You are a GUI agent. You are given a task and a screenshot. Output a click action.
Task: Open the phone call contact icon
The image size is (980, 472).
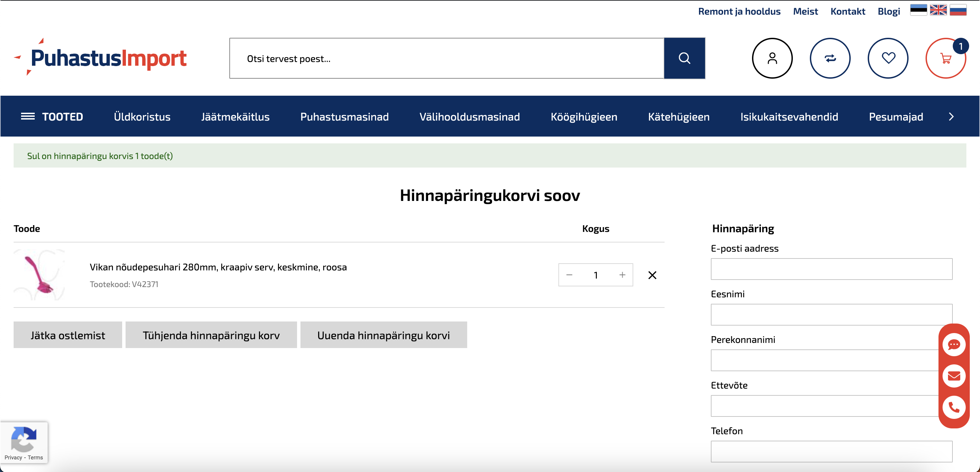pyautogui.click(x=954, y=407)
